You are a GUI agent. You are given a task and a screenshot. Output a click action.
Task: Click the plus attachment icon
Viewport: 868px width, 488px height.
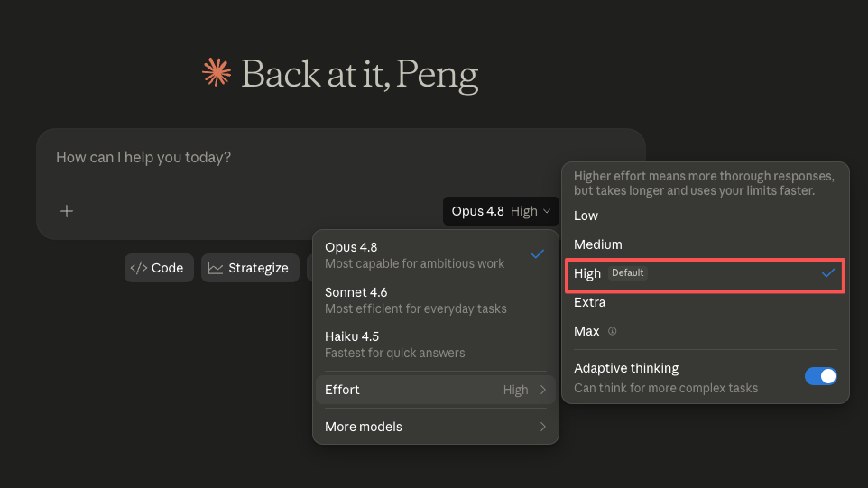67,211
